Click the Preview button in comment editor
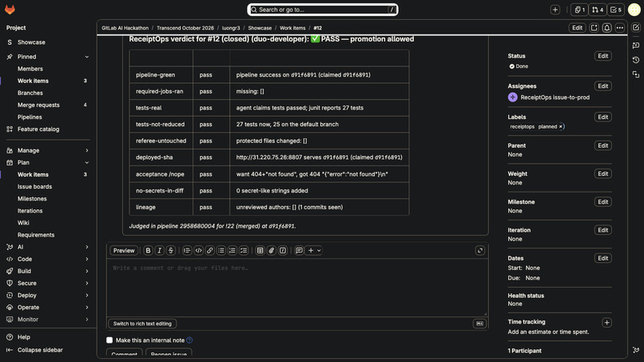Viewport: 644px width, 362px height. click(124, 250)
